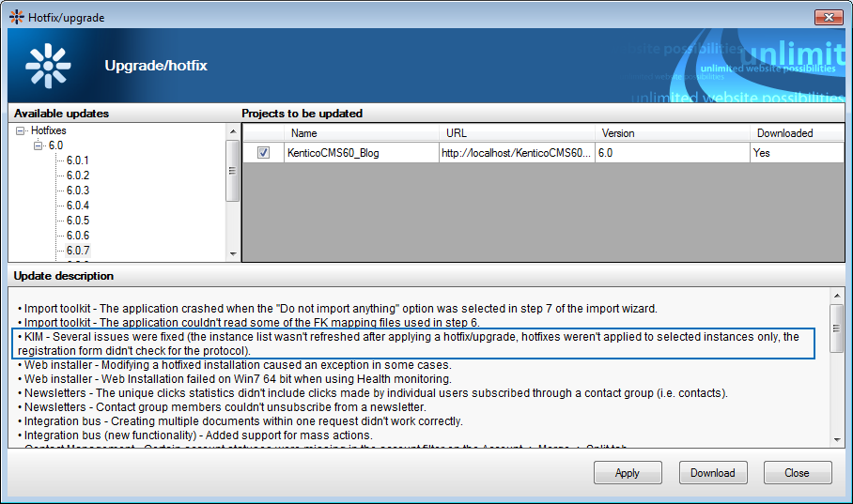The width and height of the screenshot is (853, 504).
Task: Click the Download button
Action: 713,473
